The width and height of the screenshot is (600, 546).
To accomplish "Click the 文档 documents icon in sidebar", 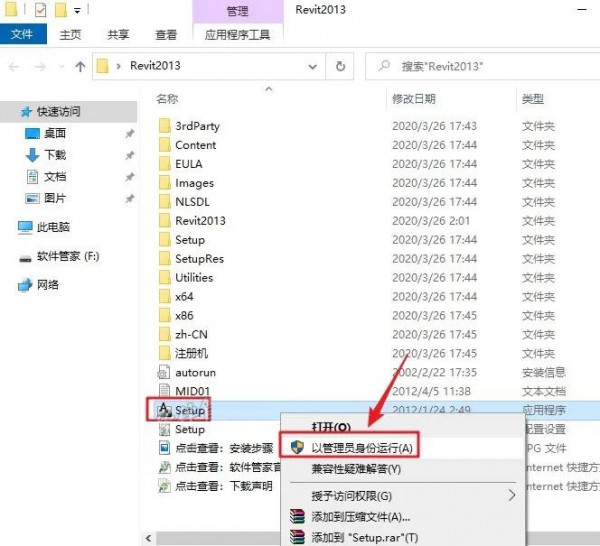I will coord(32,176).
